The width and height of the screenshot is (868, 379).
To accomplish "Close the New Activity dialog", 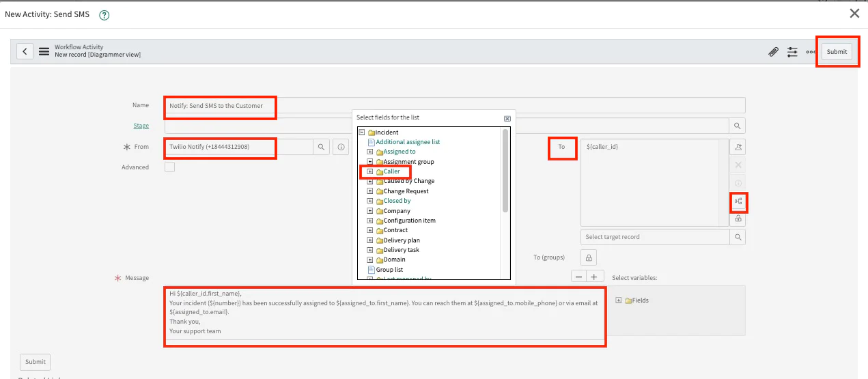I will 854,13.
